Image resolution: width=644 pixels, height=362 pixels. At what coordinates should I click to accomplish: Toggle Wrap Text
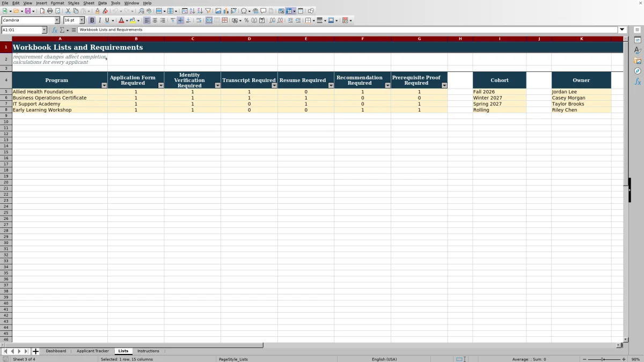(x=199, y=20)
